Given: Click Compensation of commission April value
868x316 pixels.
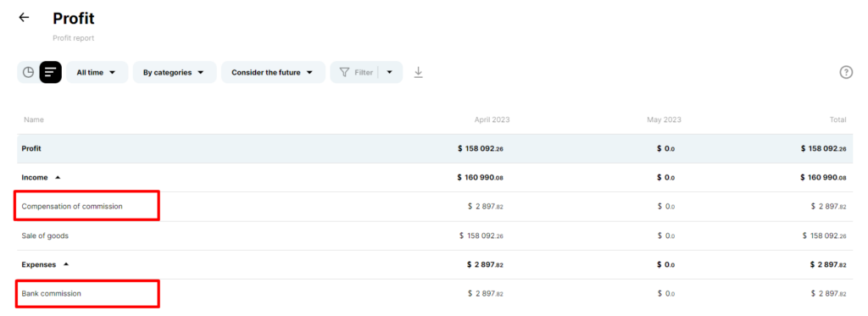Looking at the screenshot, I should click(x=486, y=207).
